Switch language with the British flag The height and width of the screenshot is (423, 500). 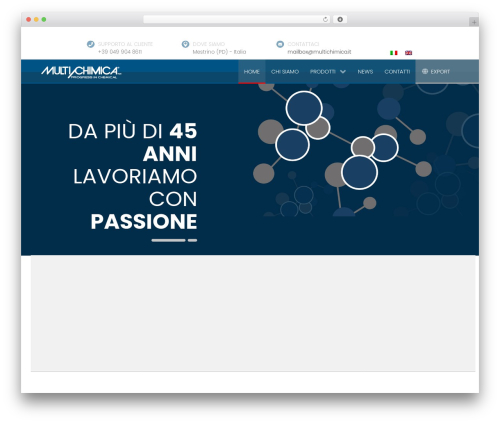(408, 53)
